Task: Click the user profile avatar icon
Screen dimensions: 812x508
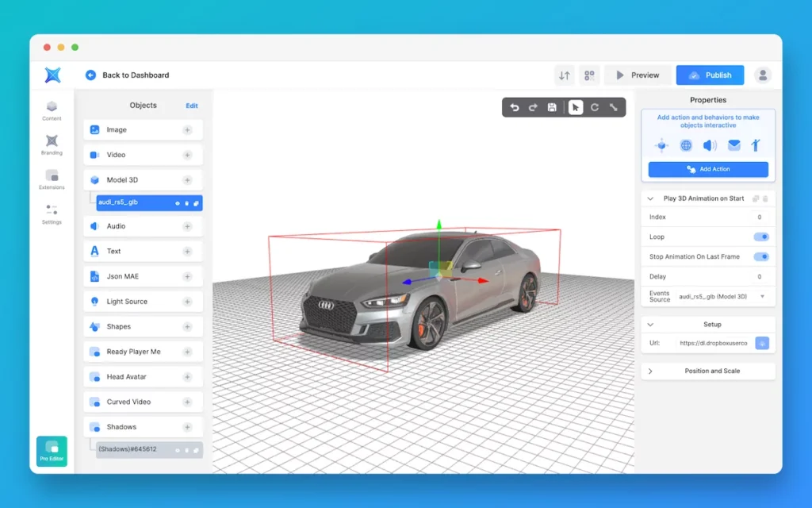Action: (x=763, y=75)
